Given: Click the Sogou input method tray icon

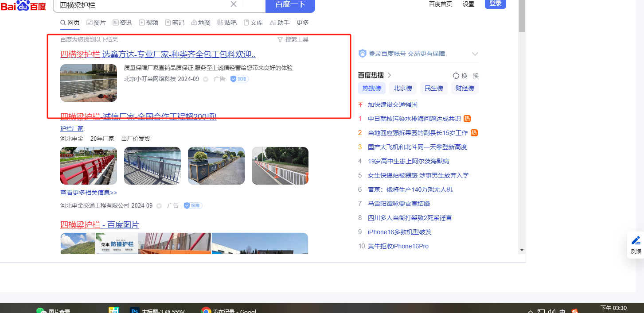Looking at the screenshot, I should tap(575, 311).
